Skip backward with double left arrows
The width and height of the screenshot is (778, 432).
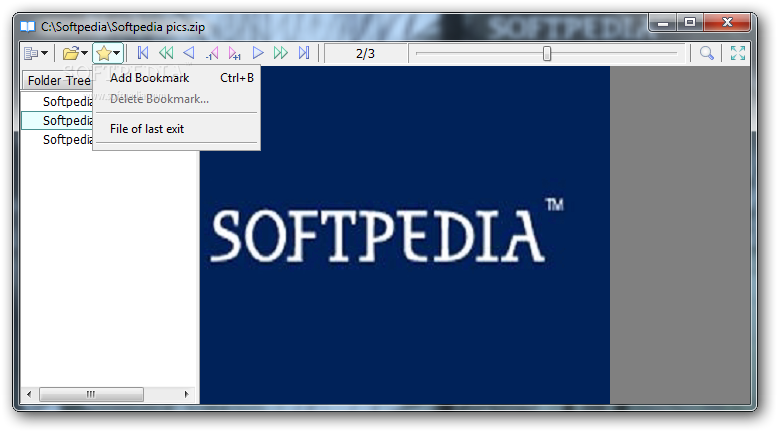pyautogui.click(x=166, y=53)
